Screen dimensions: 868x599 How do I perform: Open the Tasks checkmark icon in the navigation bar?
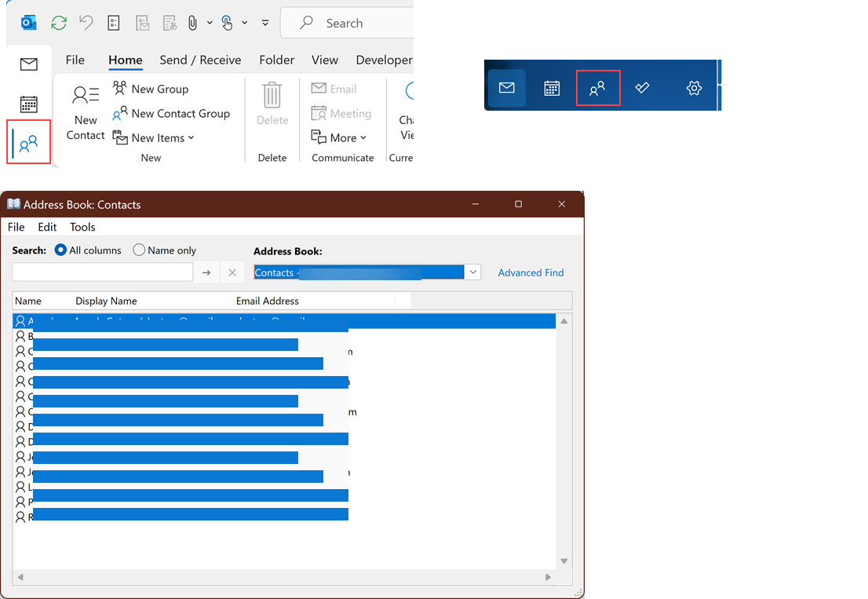click(x=643, y=88)
